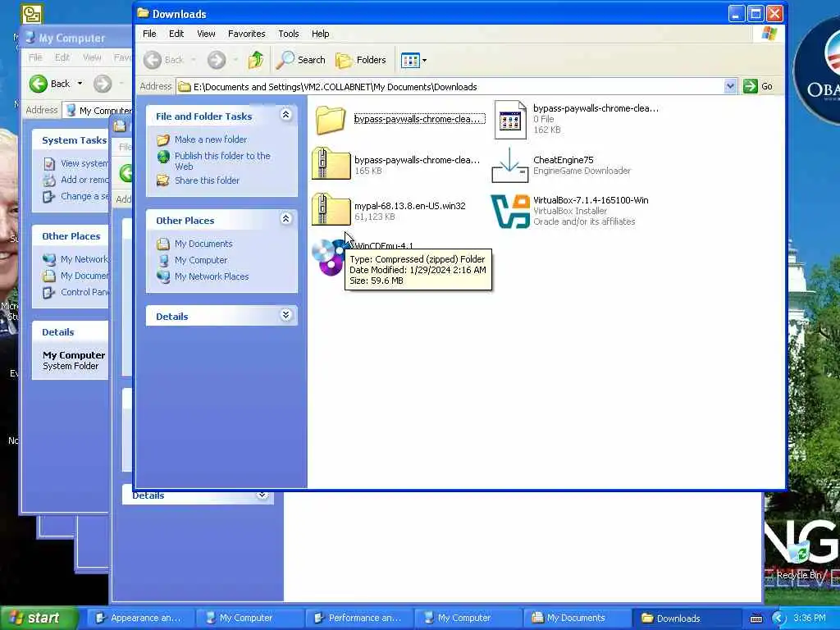Viewport: 840px width, 630px height.
Task: Click the My Documents icon in Downloads sidebar
Action: pyautogui.click(x=163, y=244)
